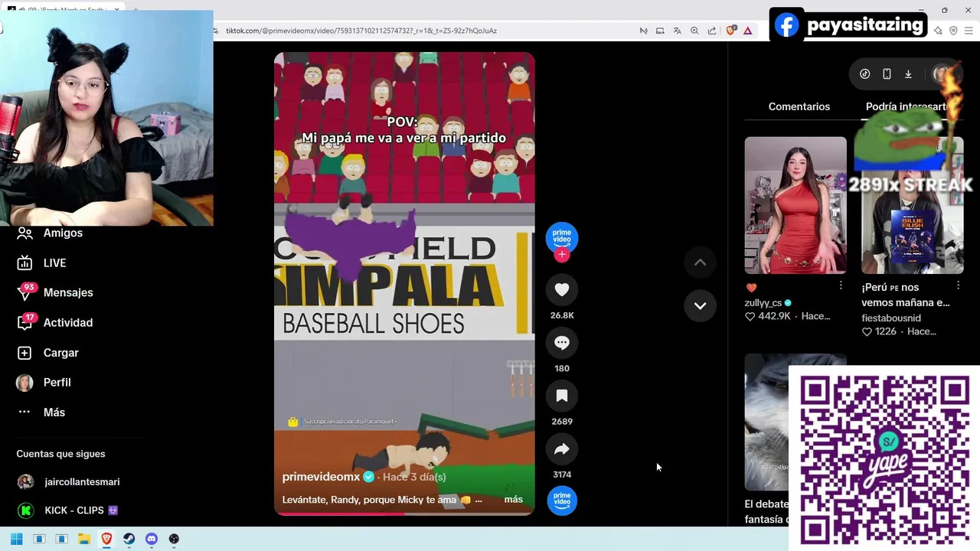Open File Explorer from the taskbar
Screen dimensions: 980x551
click(x=84, y=539)
